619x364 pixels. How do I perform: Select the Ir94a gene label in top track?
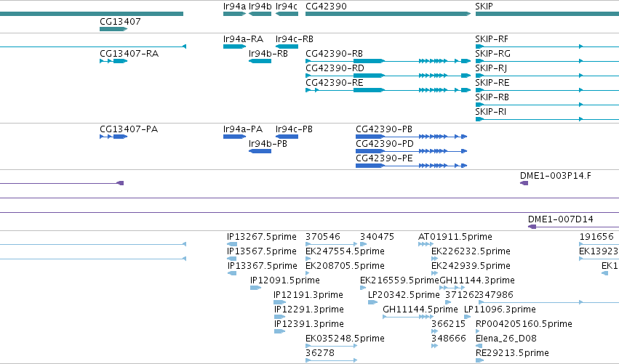tap(234, 7)
